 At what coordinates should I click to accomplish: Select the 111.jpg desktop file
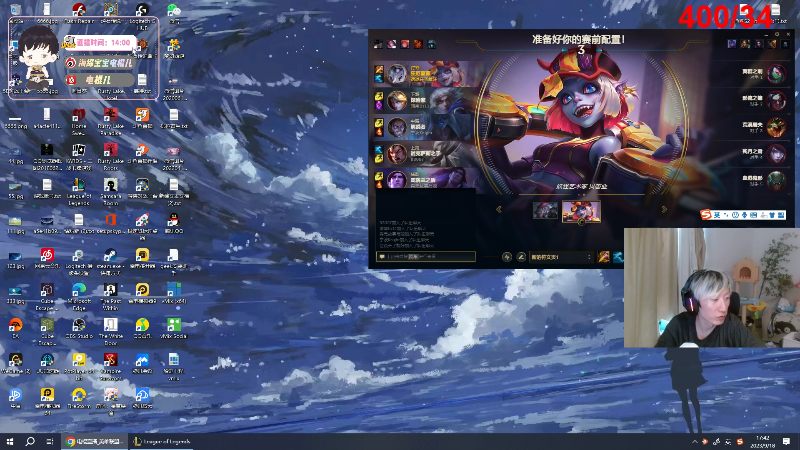coord(15,223)
